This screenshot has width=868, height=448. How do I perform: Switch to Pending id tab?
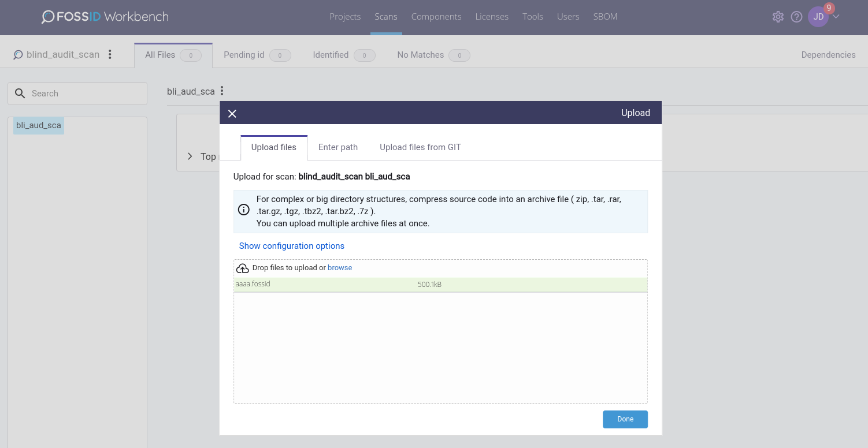click(x=257, y=55)
